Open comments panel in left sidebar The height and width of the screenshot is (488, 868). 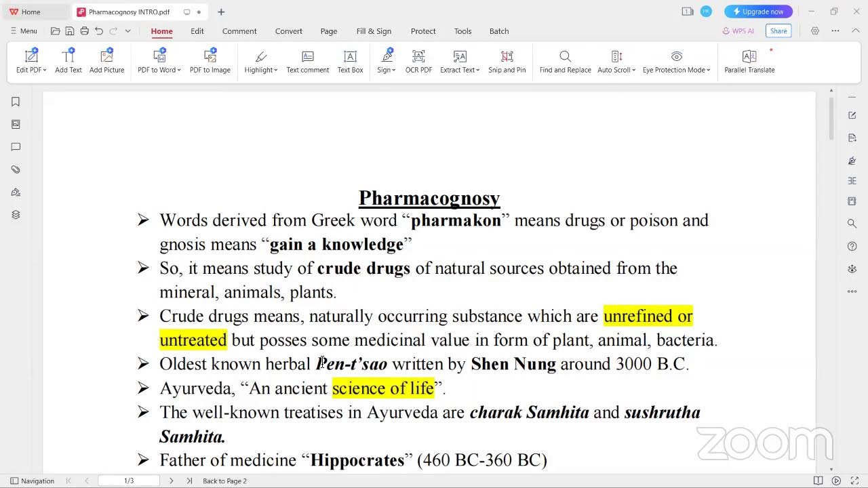[x=16, y=147]
